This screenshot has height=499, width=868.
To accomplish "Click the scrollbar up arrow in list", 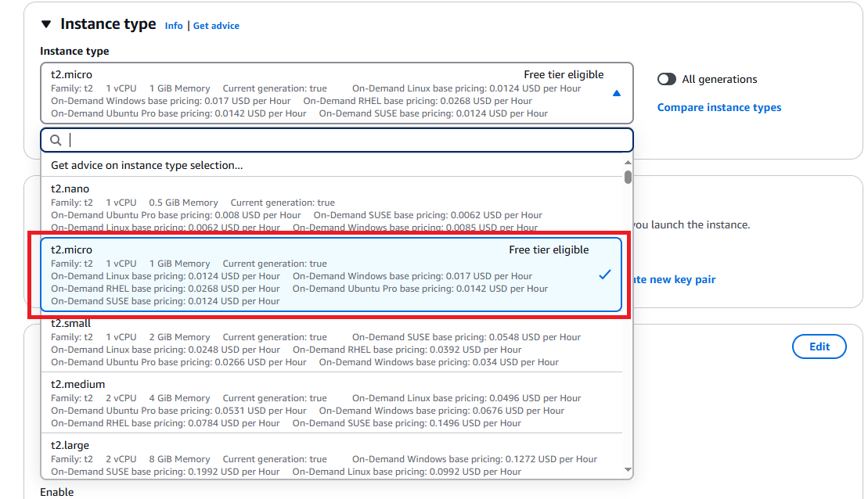I will point(628,162).
